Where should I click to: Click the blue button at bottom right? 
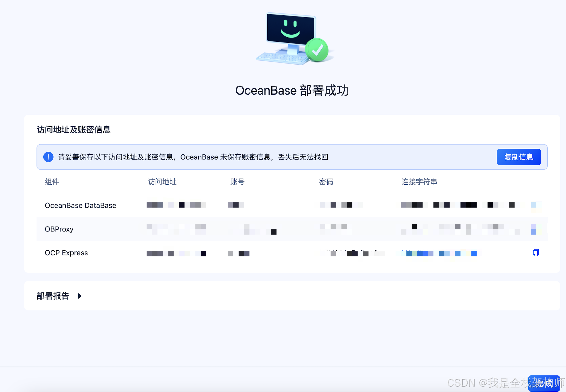[544, 383]
